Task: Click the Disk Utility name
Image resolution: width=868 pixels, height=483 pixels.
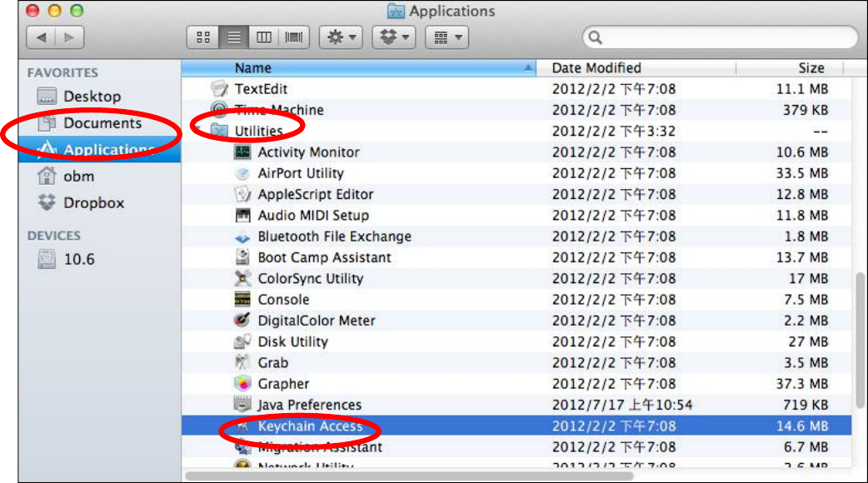Action: (293, 341)
